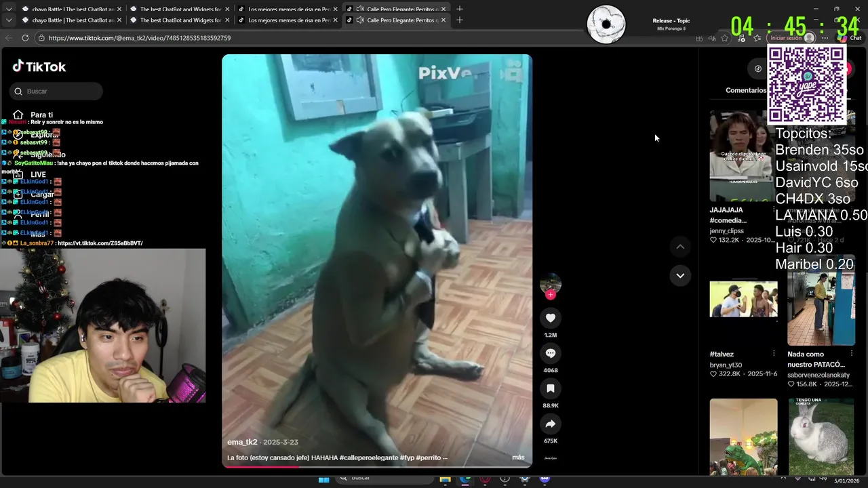Open File Explorer from taskbar

[445, 479]
